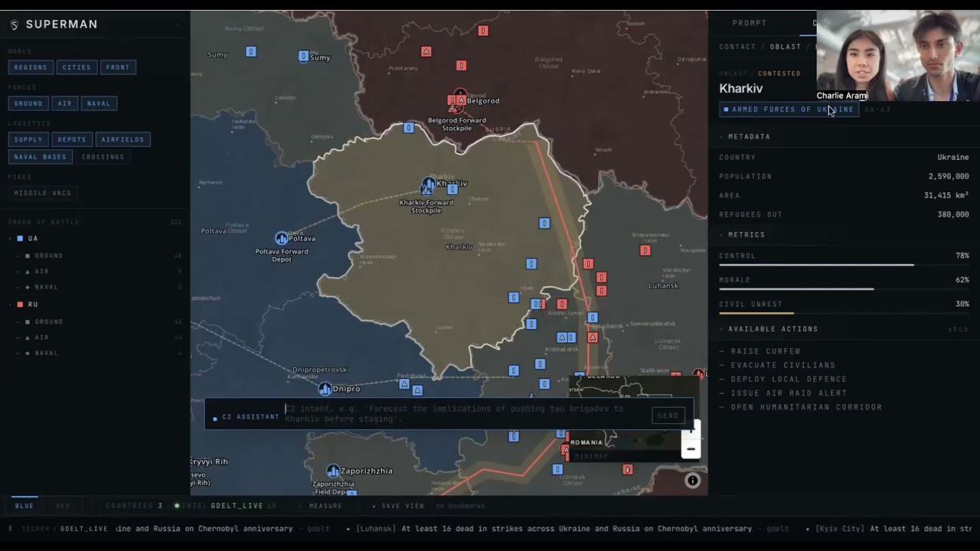Click the Morale metric progress bar
The width and height of the screenshot is (980, 551).
[x=844, y=289]
